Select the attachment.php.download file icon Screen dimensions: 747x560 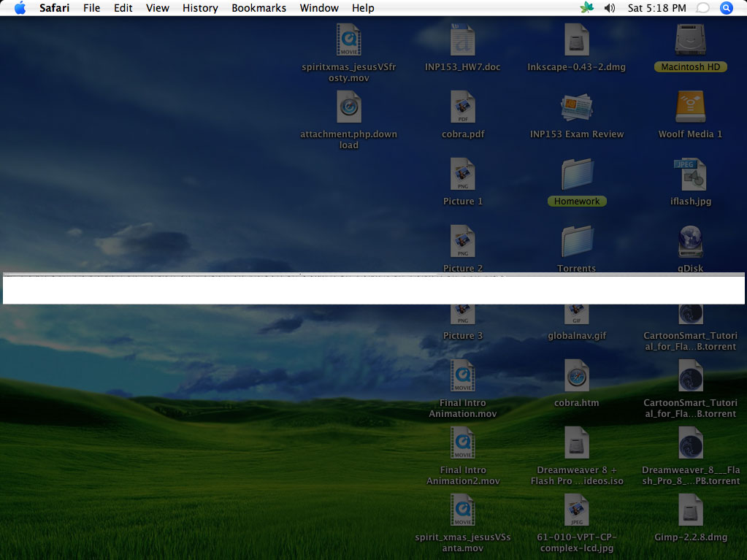point(349,107)
